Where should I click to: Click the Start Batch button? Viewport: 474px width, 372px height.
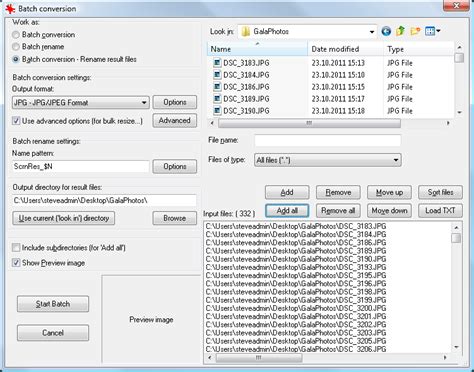53,304
